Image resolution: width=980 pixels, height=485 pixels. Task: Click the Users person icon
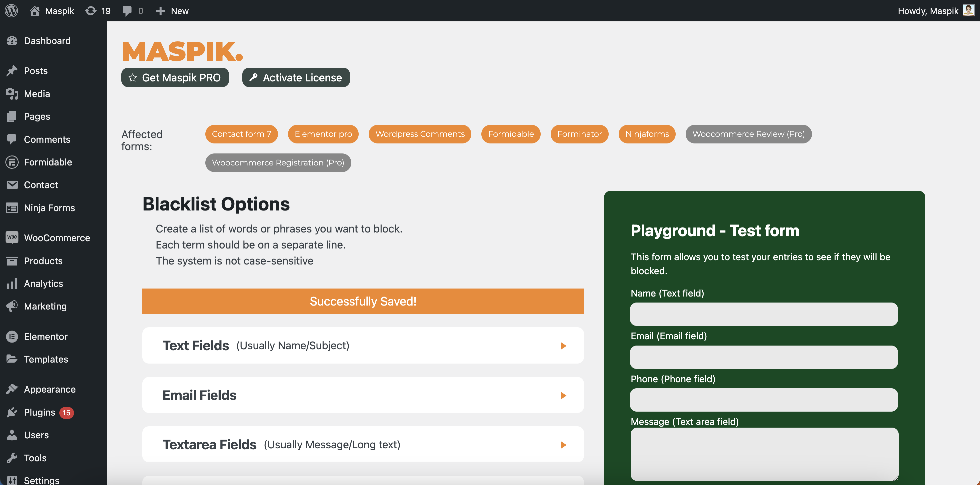pyautogui.click(x=12, y=435)
